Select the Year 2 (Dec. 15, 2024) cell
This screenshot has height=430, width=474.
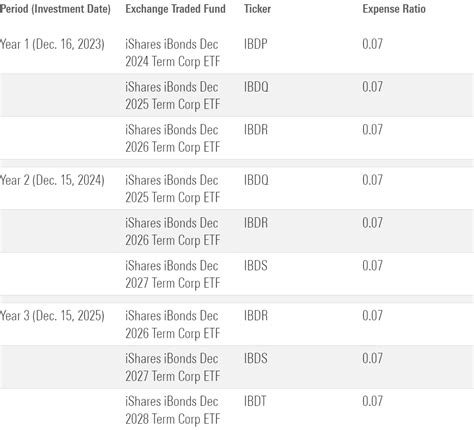(x=52, y=180)
